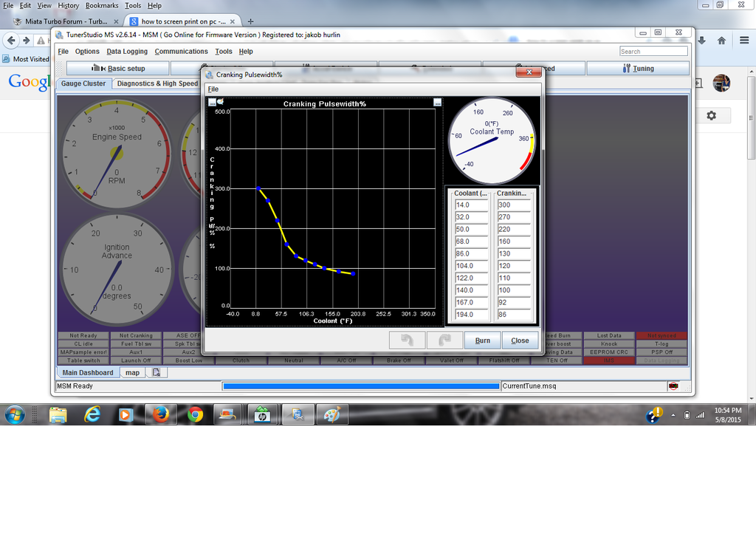Open the Tuning toolbar menu
Screen dimensions: 756x554
click(x=638, y=69)
